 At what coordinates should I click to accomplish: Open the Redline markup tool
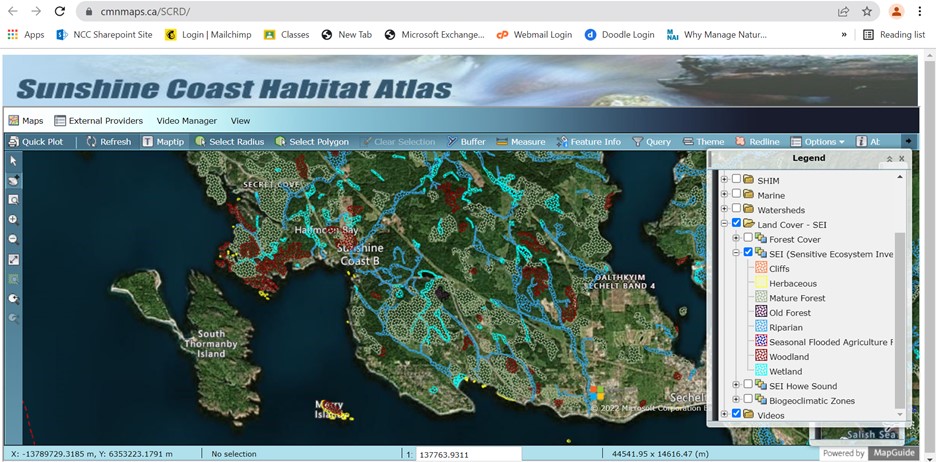click(x=758, y=141)
